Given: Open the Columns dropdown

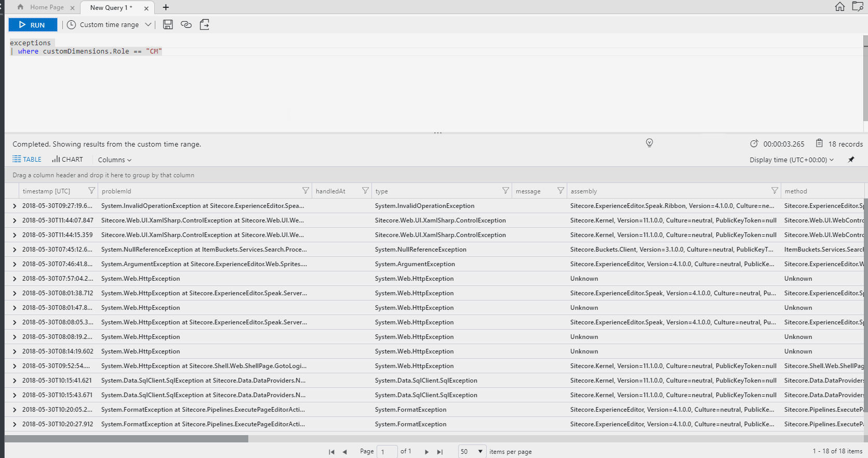Looking at the screenshot, I should pos(115,160).
